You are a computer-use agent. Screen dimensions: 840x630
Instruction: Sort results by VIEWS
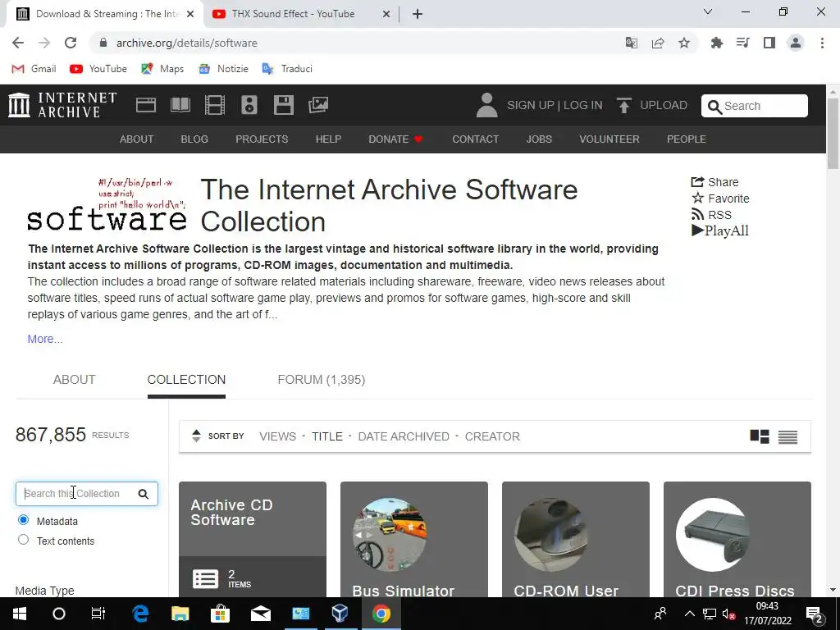coord(277,436)
